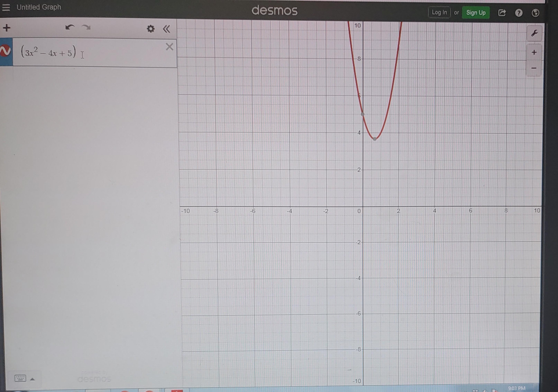Image resolution: width=558 pixels, height=392 pixels.
Task: Click the redo arrow
Action: tap(86, 27)
